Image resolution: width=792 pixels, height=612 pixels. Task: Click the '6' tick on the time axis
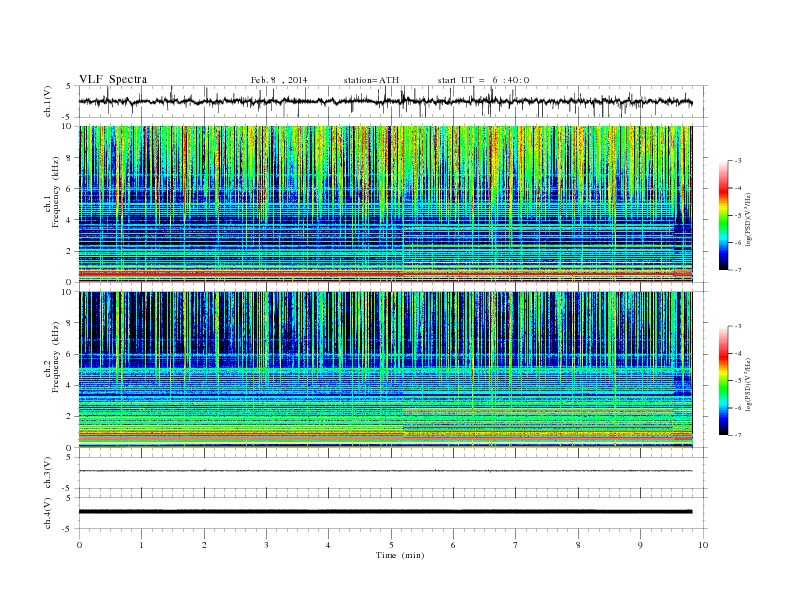[454, 545]
